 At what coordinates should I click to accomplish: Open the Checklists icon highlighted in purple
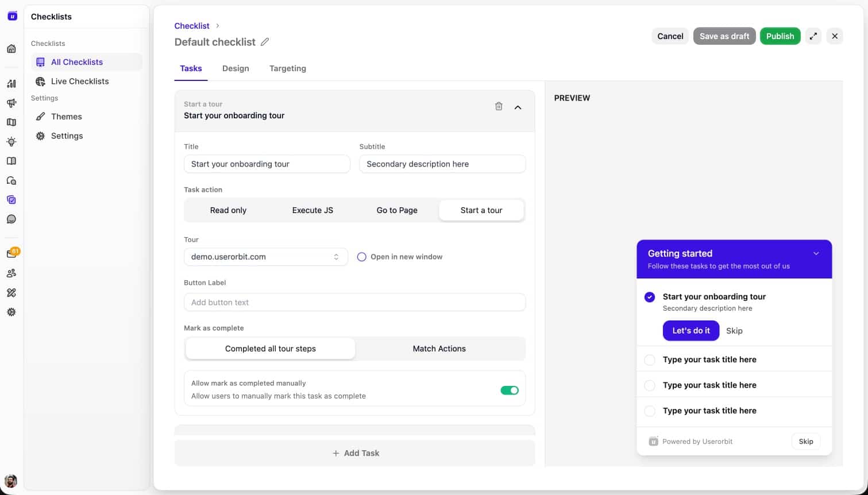(11, 200)
